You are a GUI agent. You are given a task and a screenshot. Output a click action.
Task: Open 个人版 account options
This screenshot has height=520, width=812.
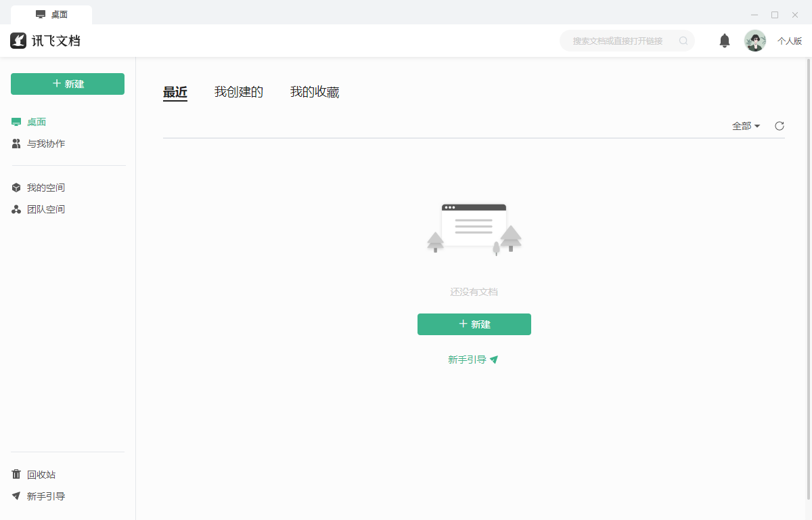pyautogui.click(x=790, y=41)
